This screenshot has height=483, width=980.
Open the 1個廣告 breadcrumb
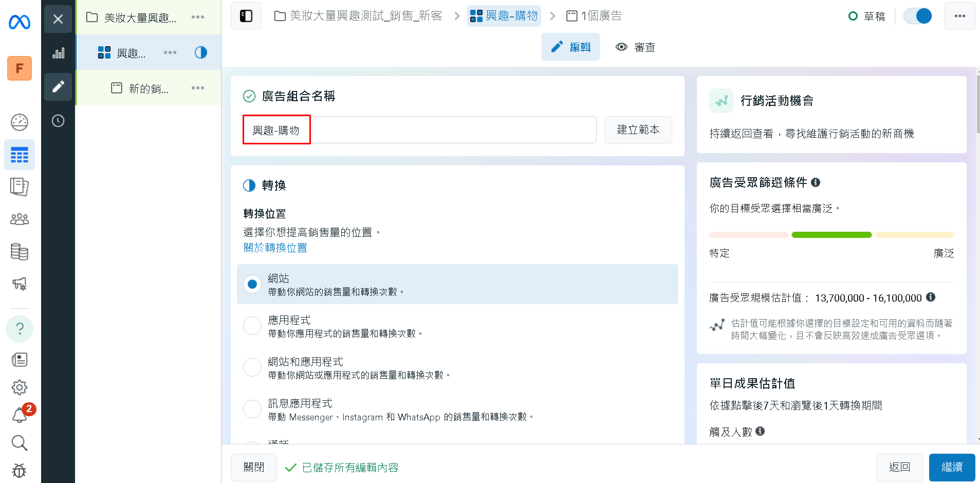pos(594,16)
